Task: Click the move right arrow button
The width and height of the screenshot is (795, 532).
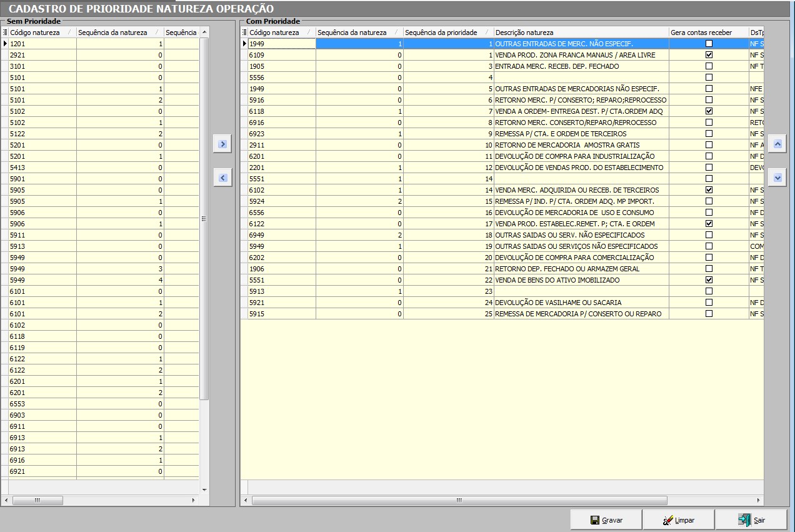Action: tap(222, 144)
